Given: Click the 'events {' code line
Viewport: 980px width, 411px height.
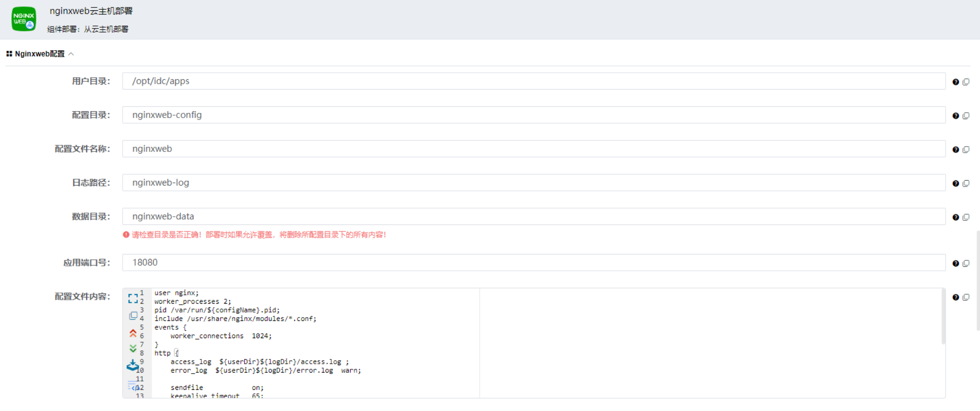Looking at the screenshot, I should (170, 327).
